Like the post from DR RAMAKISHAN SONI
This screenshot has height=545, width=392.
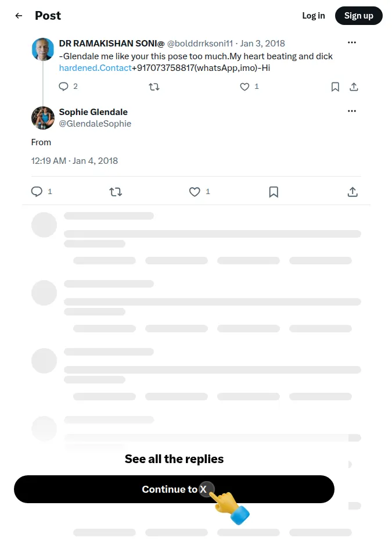point(244,87)
